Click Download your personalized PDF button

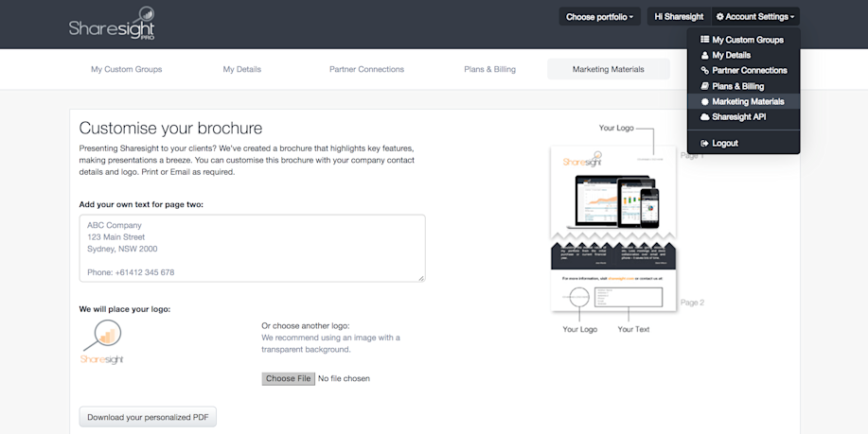point(148,417)
